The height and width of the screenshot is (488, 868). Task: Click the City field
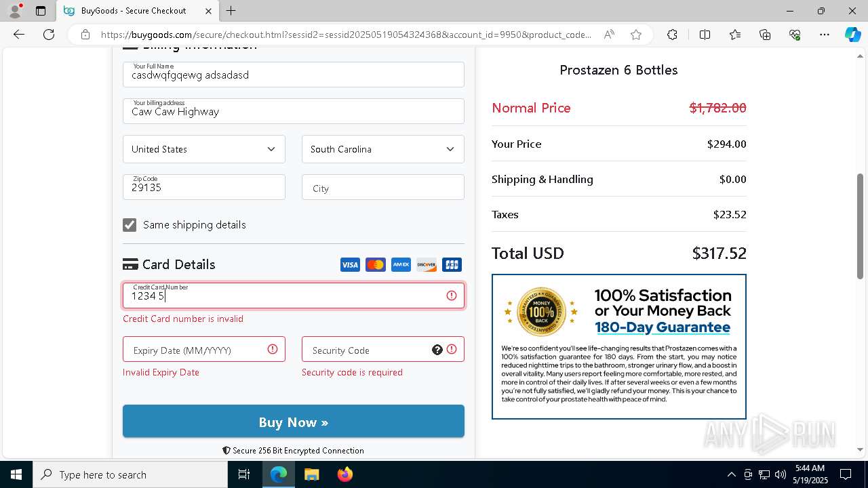tap(383, 187)
